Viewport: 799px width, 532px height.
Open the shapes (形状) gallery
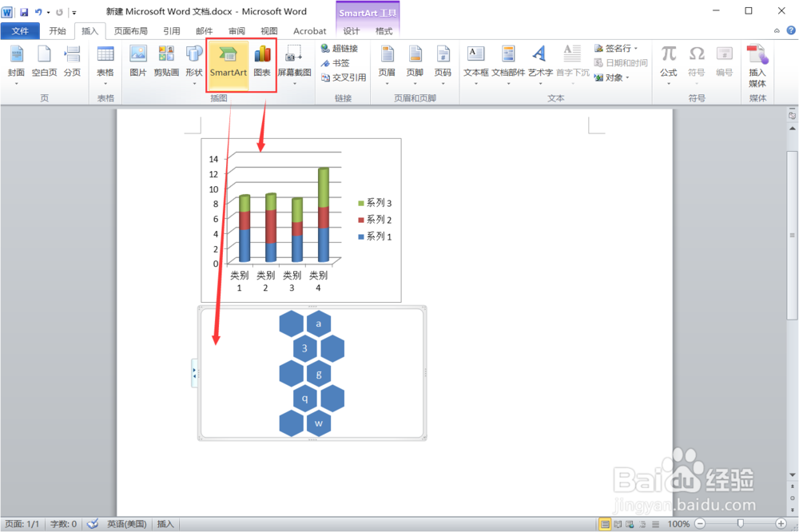pyautogui.click(x=194, y=65)
